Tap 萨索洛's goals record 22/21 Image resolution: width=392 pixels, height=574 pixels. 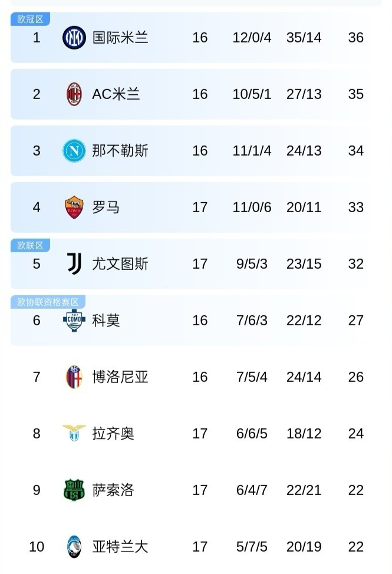(x=304, y=490)
